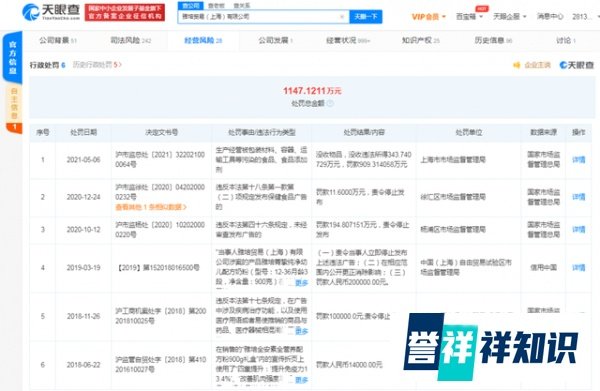The width and height of the screenshot is (600, 391).
Task: Switch to the 自主信息 side tab
Action: click(x=14, y=104)
